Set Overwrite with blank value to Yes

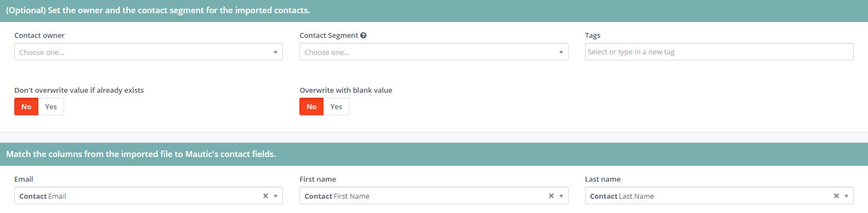tap(336, 107)
